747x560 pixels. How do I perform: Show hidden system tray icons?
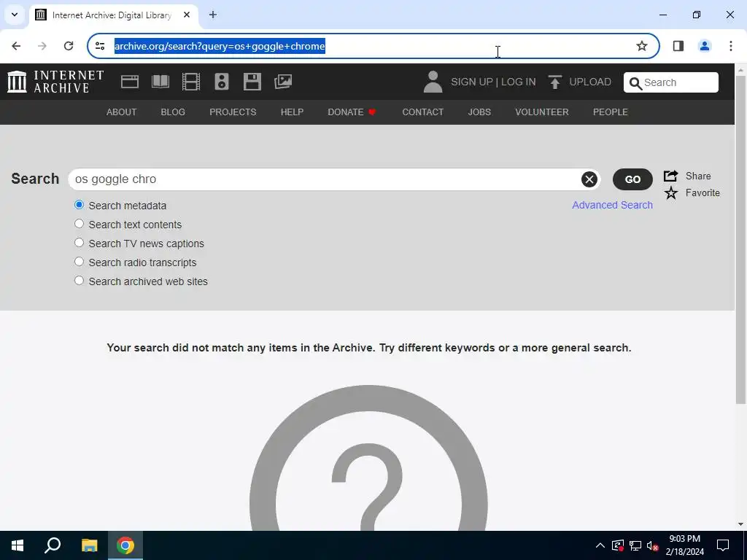600,545
